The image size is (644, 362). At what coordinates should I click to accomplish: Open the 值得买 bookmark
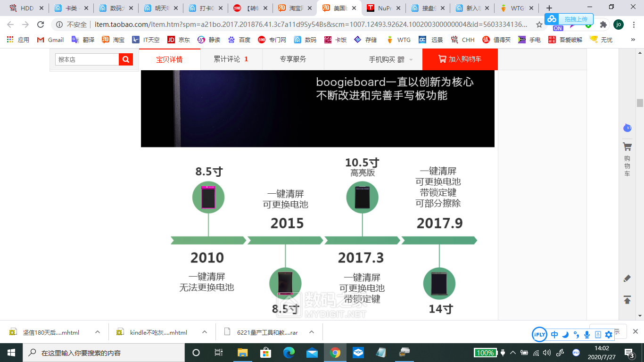(x=496, y=40)
